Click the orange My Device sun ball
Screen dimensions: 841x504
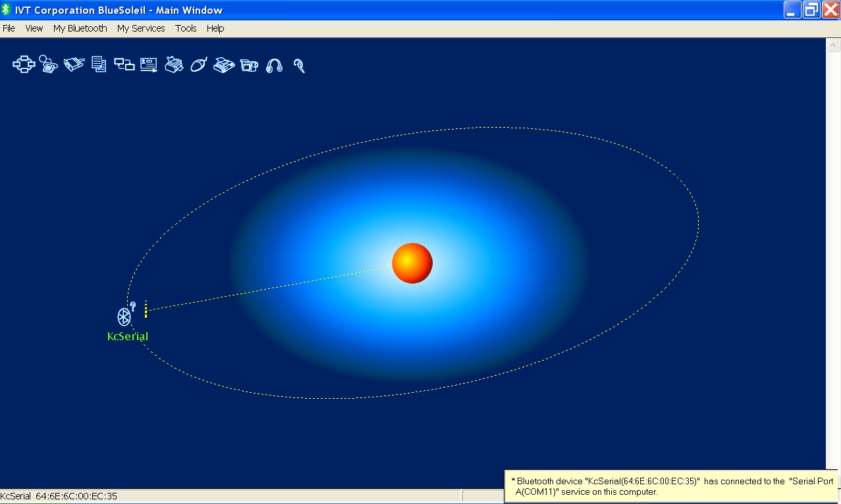[x=412, y=263]
